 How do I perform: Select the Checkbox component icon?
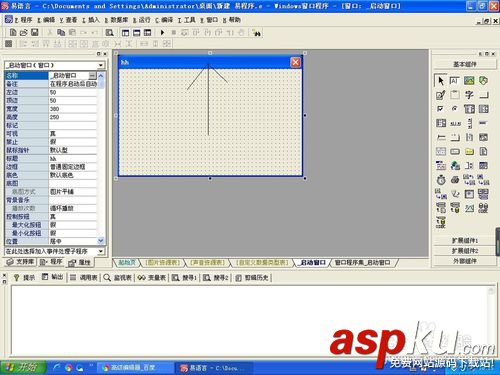[441, 109]
